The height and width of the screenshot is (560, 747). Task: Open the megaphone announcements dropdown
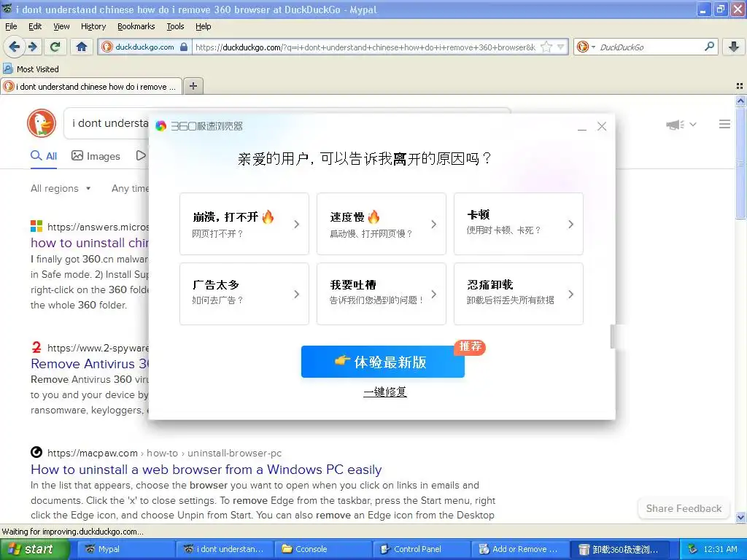(681, 125)
